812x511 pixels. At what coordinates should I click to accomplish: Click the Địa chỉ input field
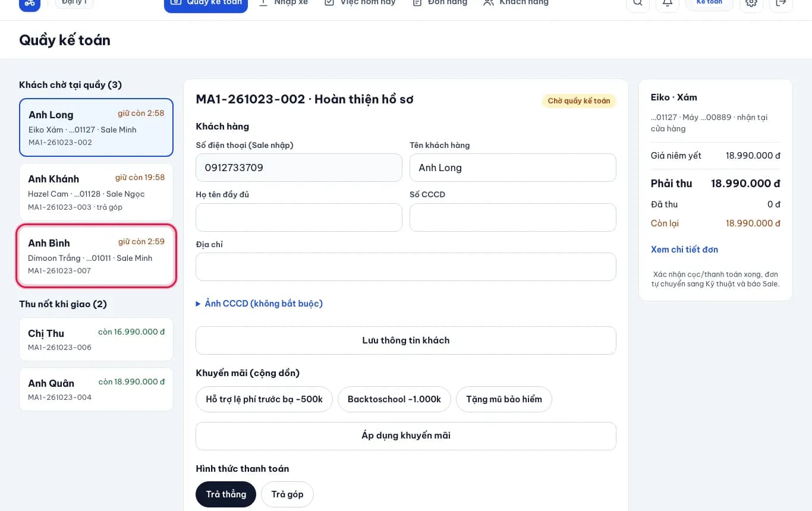pos(406,267)
